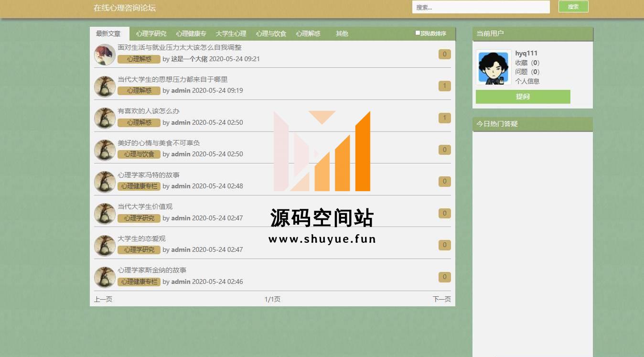Click avatar beside 美好的心情与美食 post
The height and width of the screenshot is (357, 644).
pos(105,150)
